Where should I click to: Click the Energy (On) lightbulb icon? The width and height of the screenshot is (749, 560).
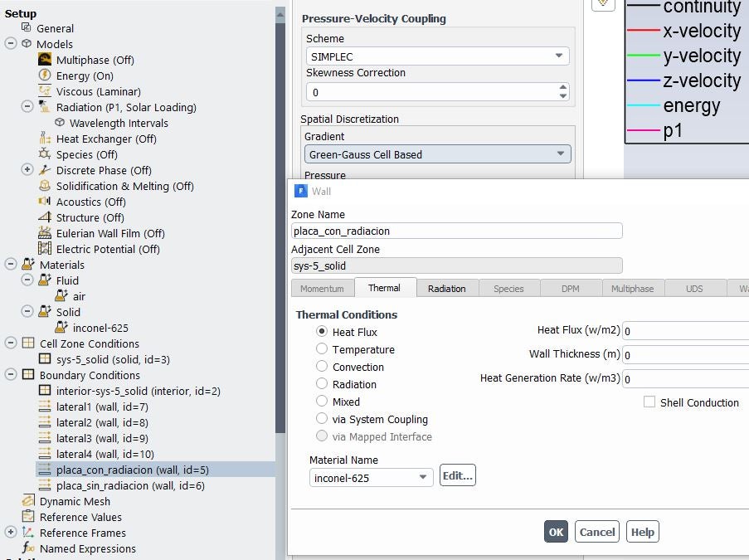tap(45, 75)
